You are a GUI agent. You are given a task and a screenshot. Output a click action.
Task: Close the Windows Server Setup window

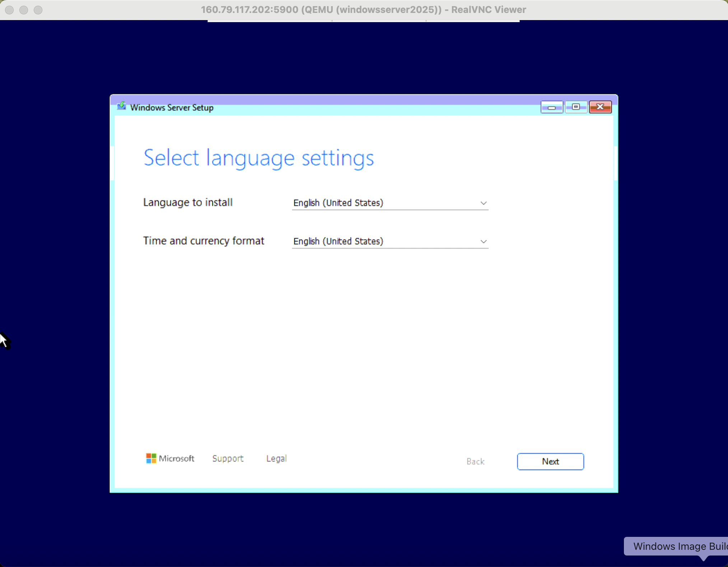[x=600, y=107]
